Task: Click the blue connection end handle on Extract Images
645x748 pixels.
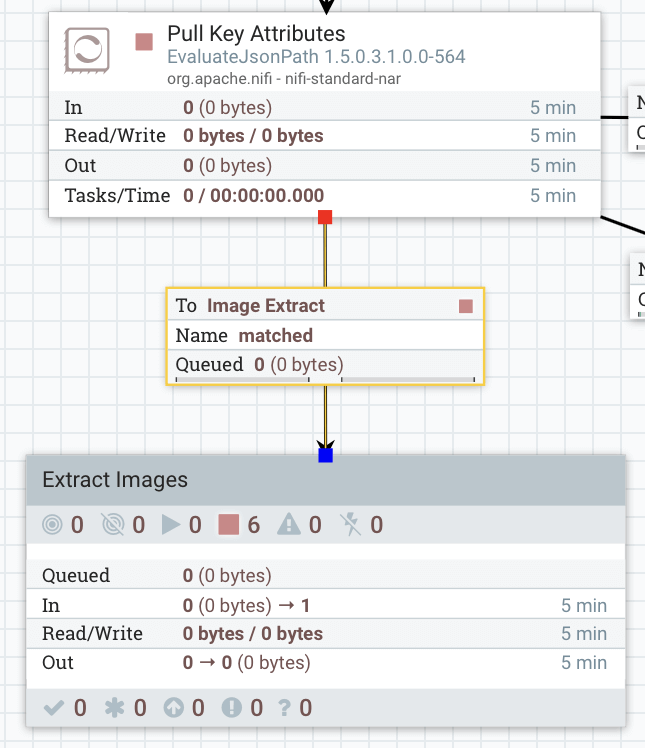Action: point(325,455)
